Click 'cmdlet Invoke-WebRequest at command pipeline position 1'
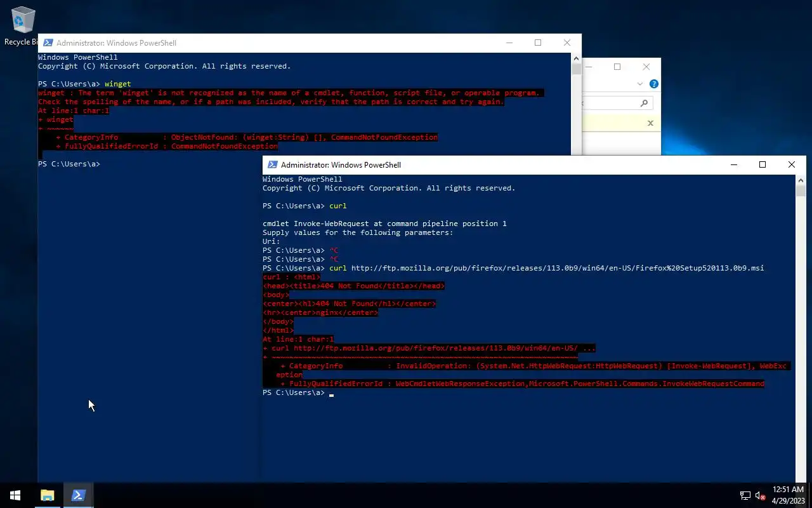 384,224
